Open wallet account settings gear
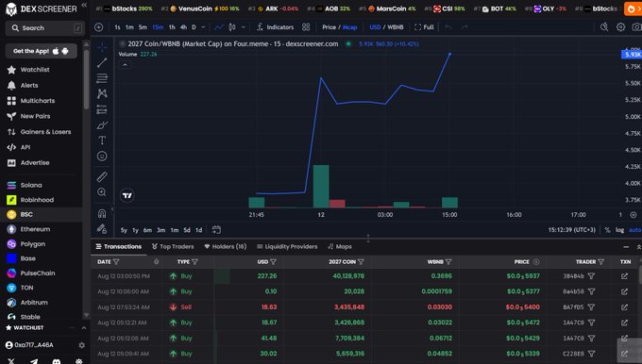This screenshot has width=642, height=364. [81, 345]
